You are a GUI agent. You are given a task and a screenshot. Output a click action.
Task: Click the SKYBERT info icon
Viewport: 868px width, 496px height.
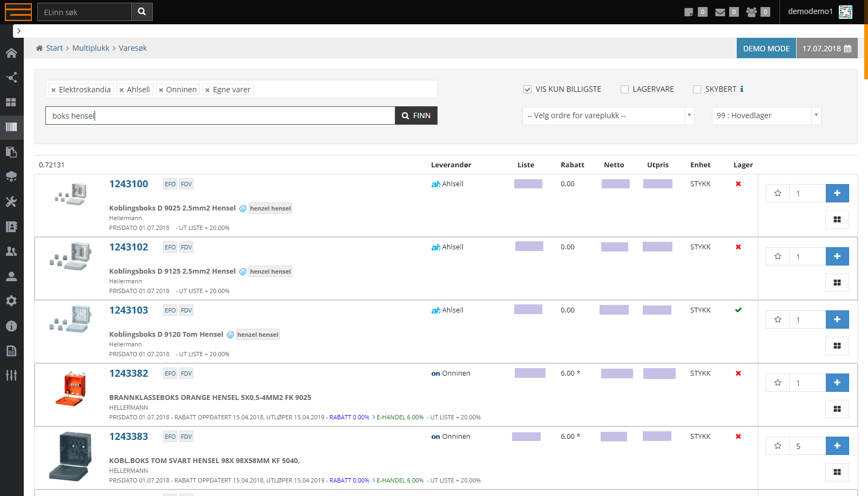tap(742, 89)
